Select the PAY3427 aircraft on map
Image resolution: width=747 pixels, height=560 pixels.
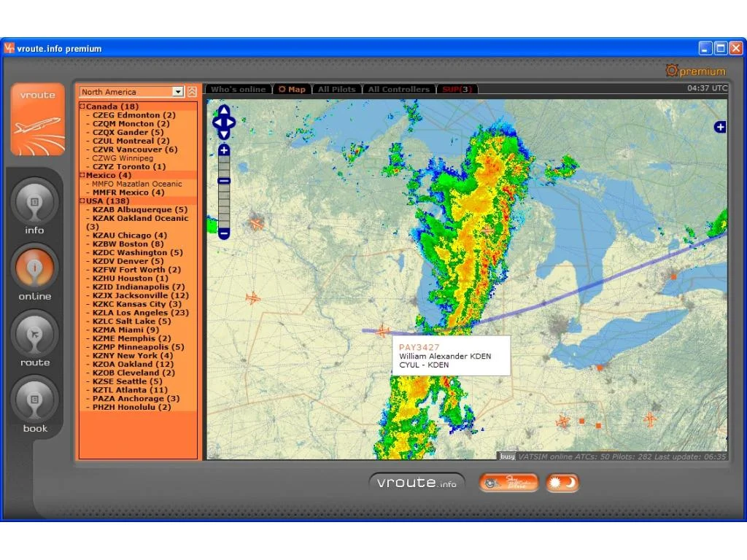click(x=382, y=330)
